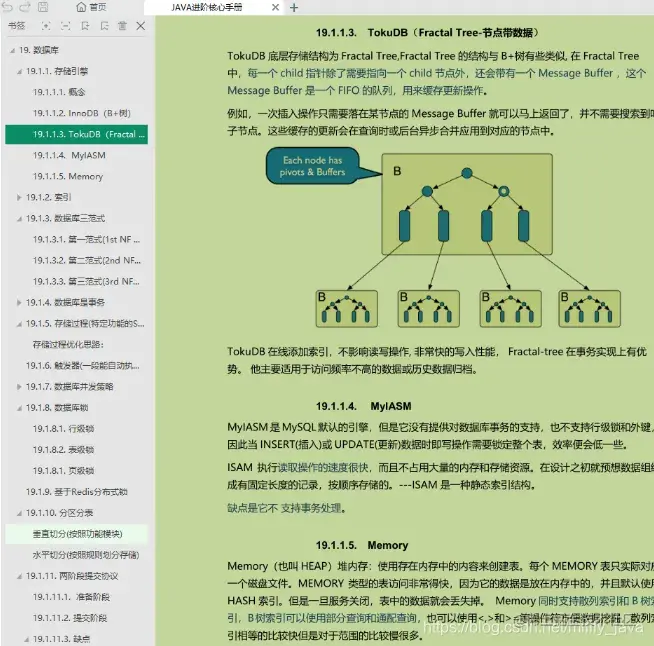Screen dimensions: 654x646
Task: Click the add bookmark icon
Action: (x=85, y=26)
